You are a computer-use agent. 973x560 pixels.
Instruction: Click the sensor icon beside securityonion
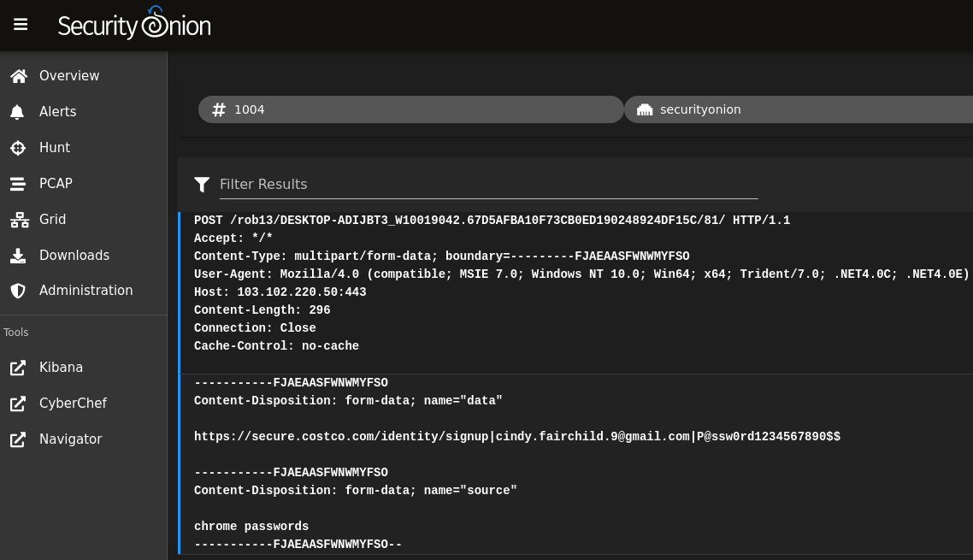(x=645, y=110)
